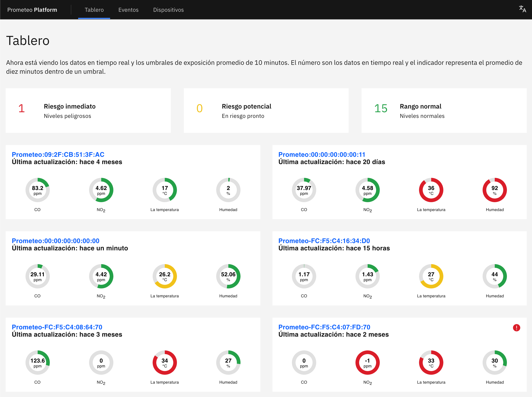Click the Tablero page heading
The height and width of the screenshot is (397, 532).
coord(28,40)
